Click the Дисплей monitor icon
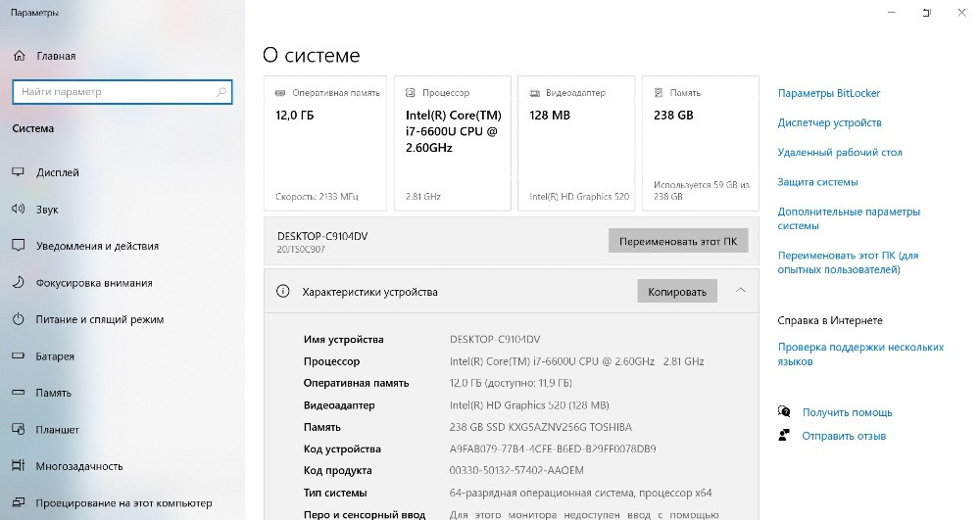 18,172
